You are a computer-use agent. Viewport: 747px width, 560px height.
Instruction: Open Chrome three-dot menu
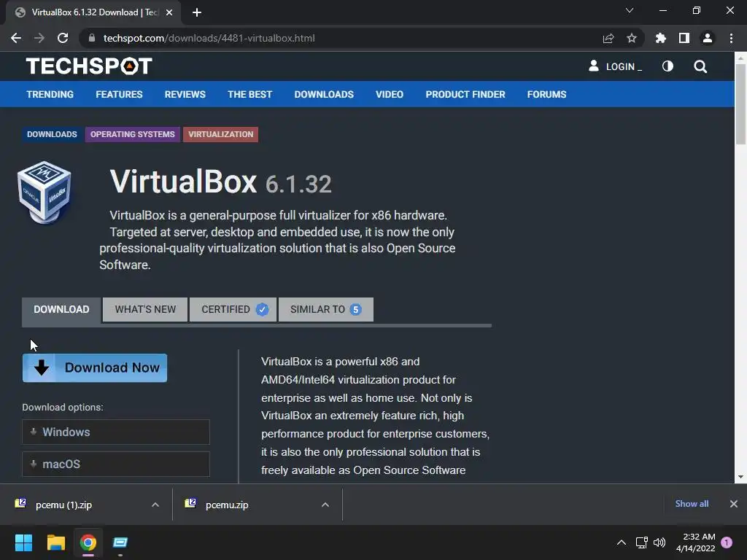click(x=731, y=38)
